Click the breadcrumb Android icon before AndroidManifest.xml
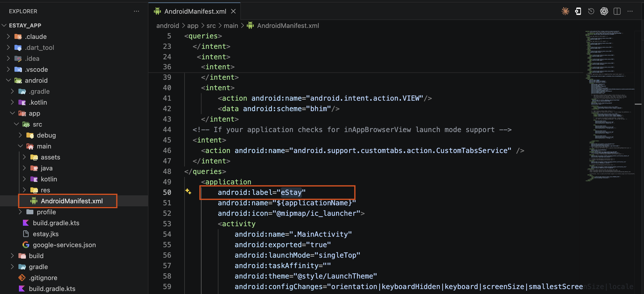644x294 pixels. click(x=250, y=25)
